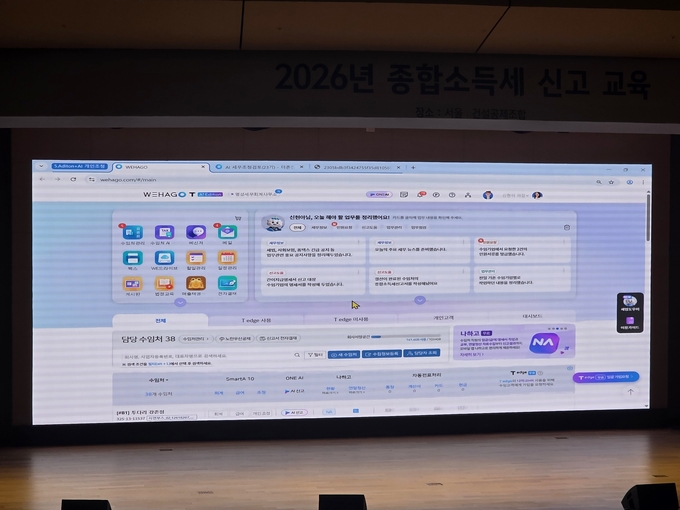
Task: Open the WE드라이브 cloud icon
Action: pos(164,259)
